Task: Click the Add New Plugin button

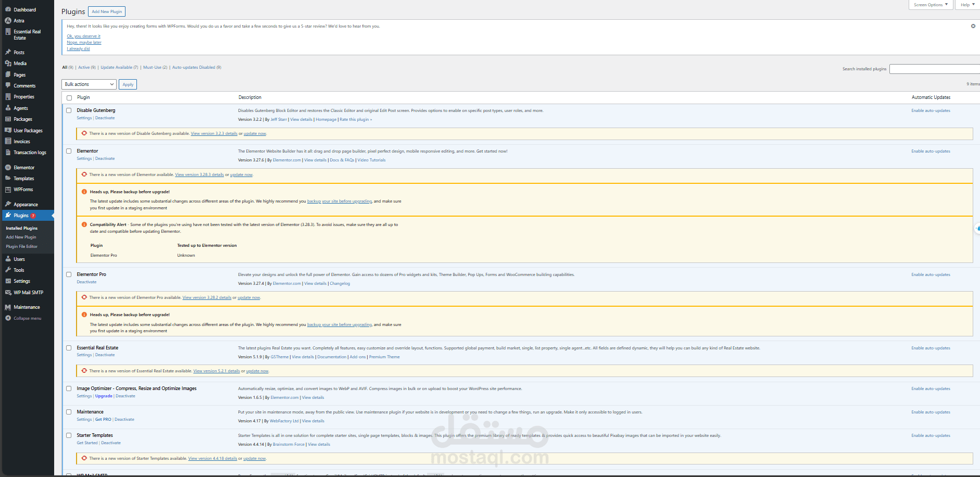Action: (x=107, y=11)
